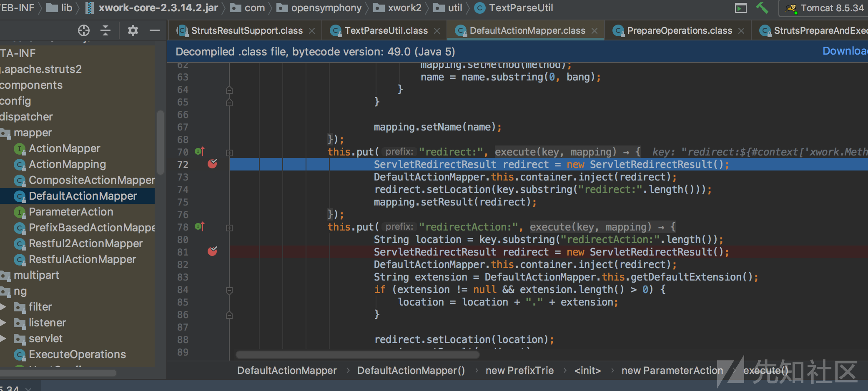Click new ParameterAction breadcrumb
868x391 pixels.
[672, 370]
